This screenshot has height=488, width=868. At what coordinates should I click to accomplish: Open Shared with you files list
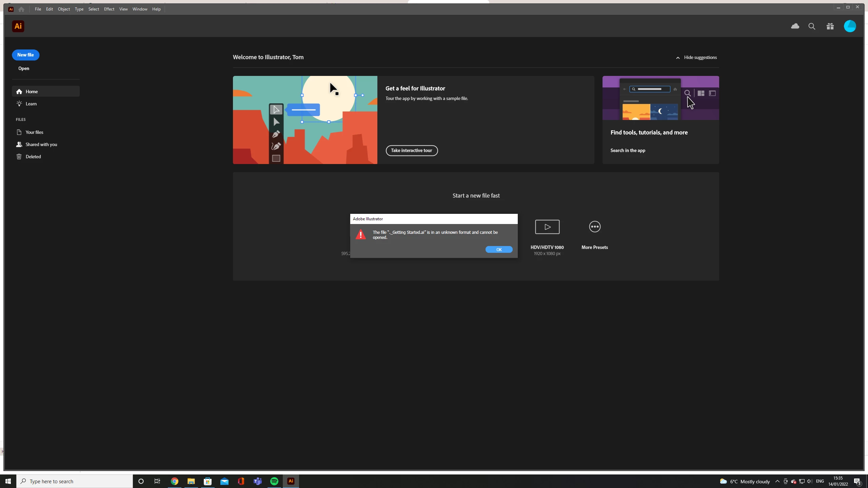coord(41,144)
